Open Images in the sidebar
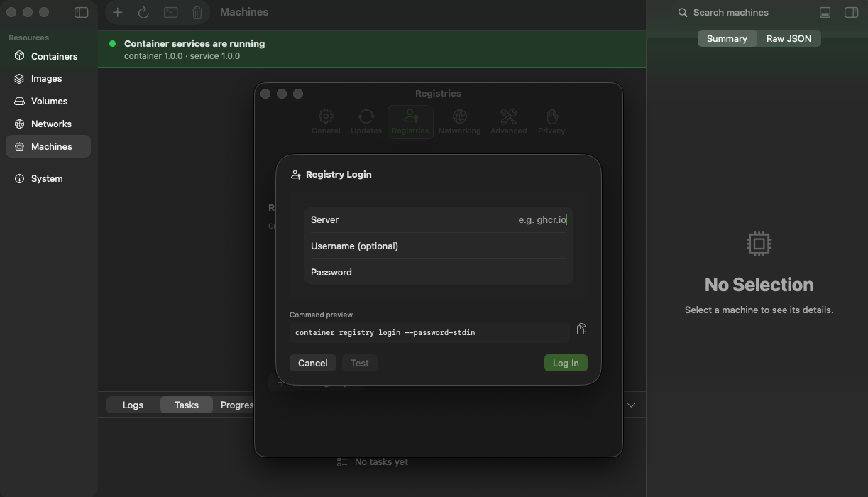 [48, 78]
